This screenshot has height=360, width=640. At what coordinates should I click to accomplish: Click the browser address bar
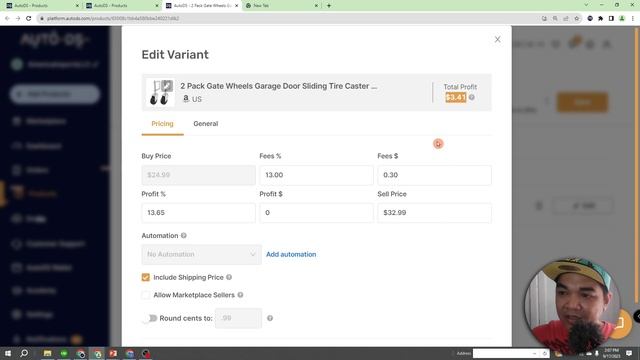point(286,18)
